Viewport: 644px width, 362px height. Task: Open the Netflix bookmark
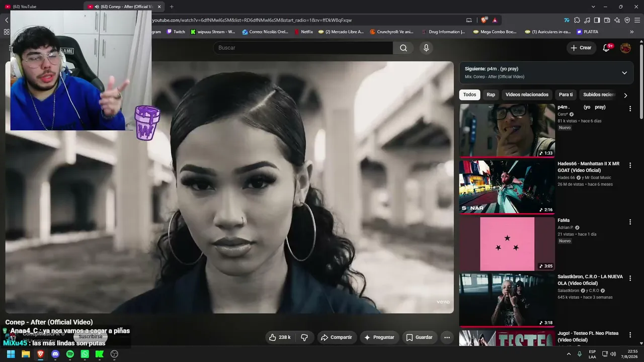pyautogui.click(x=303, y=32)
